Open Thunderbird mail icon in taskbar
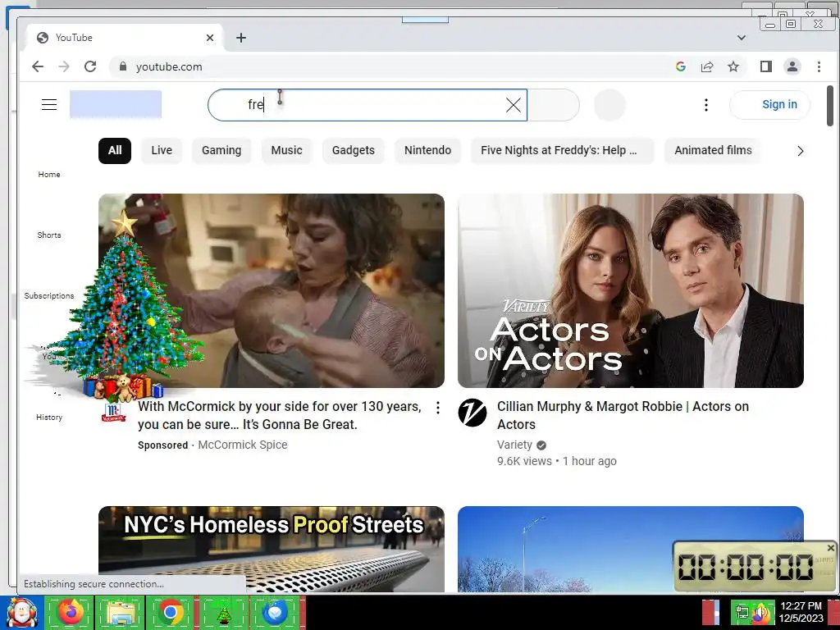This screenshot has height=630, width=840. pyautogui.click(x=274, y=613)
